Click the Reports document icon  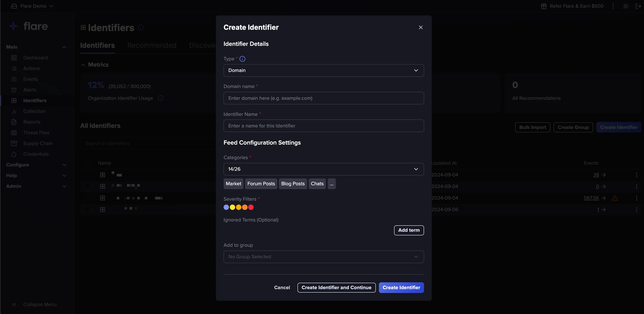point(14,122)
